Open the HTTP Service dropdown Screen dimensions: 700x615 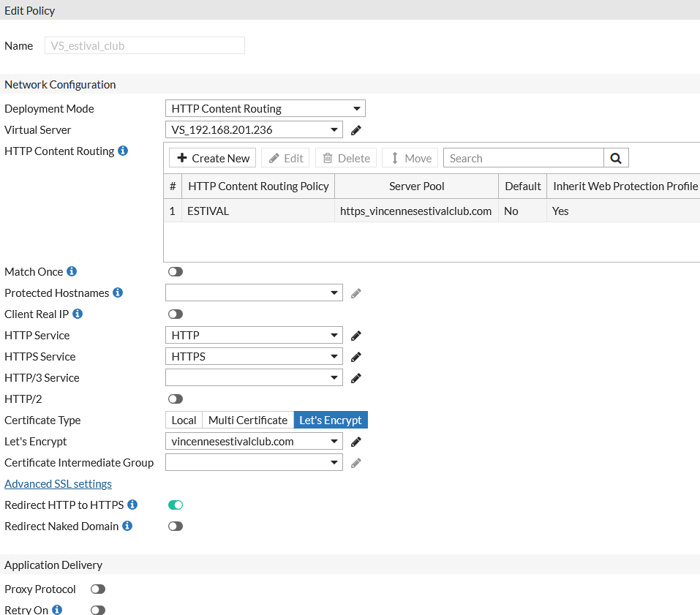click(x=254, y=335)
